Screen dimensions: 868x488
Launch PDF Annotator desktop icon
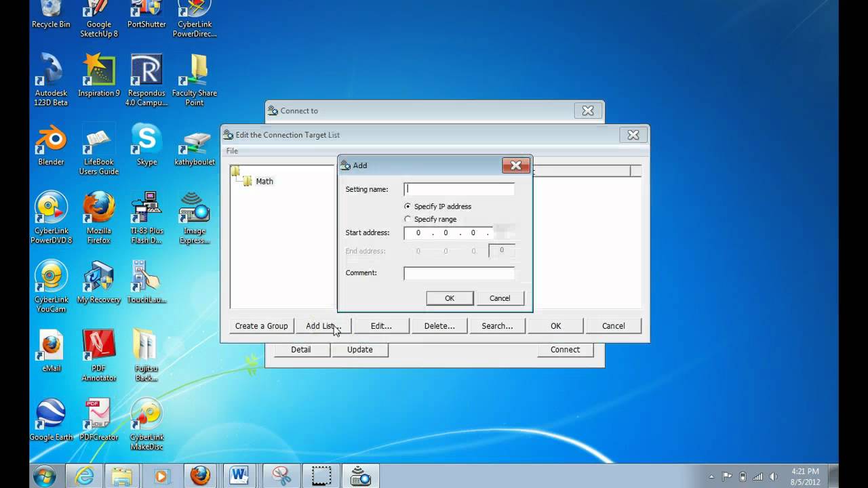point(99,356)
